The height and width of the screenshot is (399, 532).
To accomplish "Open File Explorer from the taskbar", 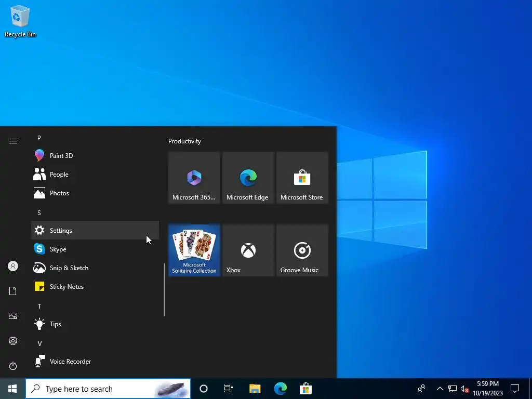I will (255, 389).
